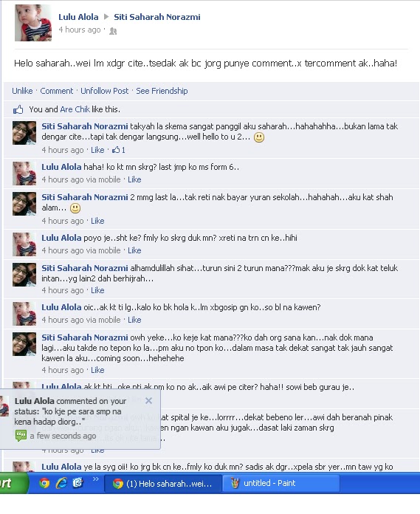Click the friends audience icon under post header
Screen dimensions: 420x514
click(113, 31)
